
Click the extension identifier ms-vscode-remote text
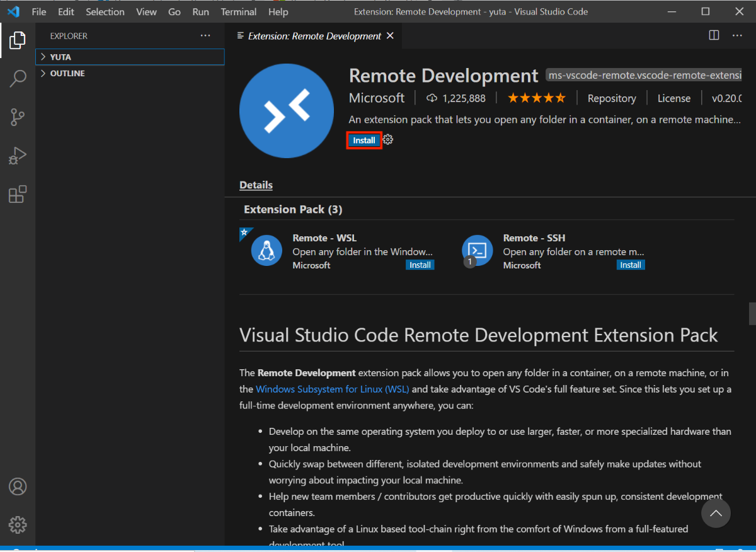(644, 76)
